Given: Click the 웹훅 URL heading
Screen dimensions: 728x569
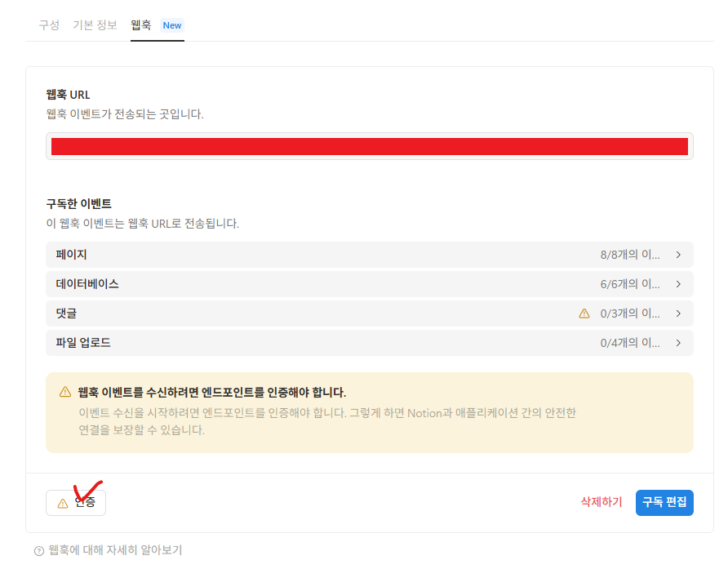Looking at the screenshot, I should coord(68,95).
